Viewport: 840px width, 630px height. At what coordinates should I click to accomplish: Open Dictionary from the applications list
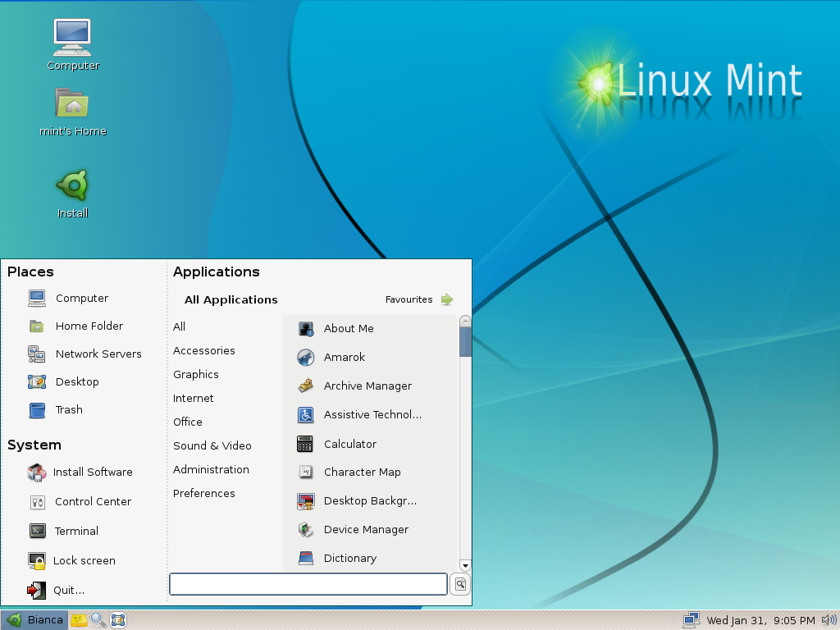pos(336,558)
